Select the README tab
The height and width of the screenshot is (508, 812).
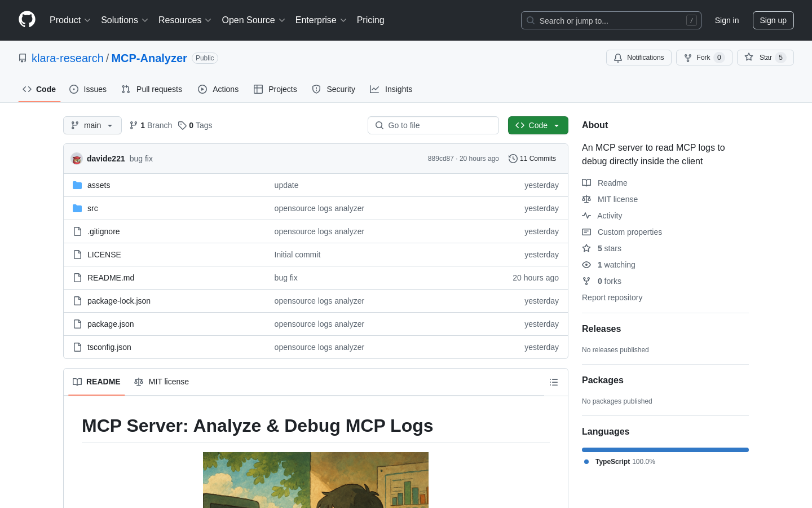[x=96, y=382]
